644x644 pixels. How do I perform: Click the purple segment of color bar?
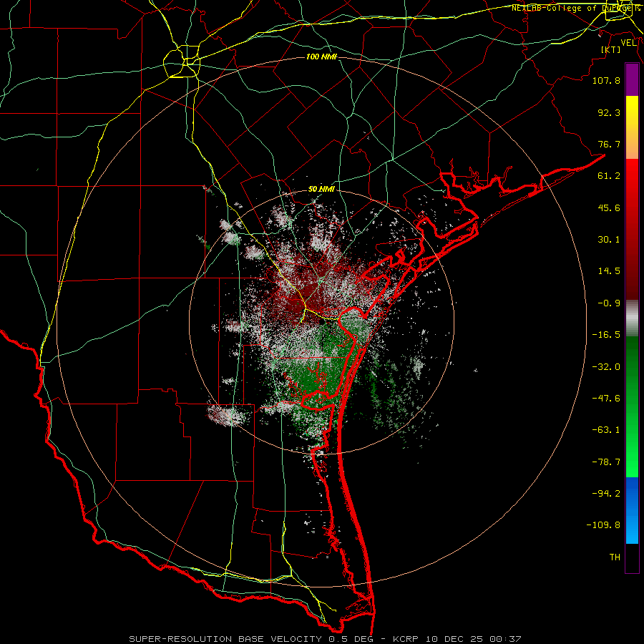click(x=632, y=80)
